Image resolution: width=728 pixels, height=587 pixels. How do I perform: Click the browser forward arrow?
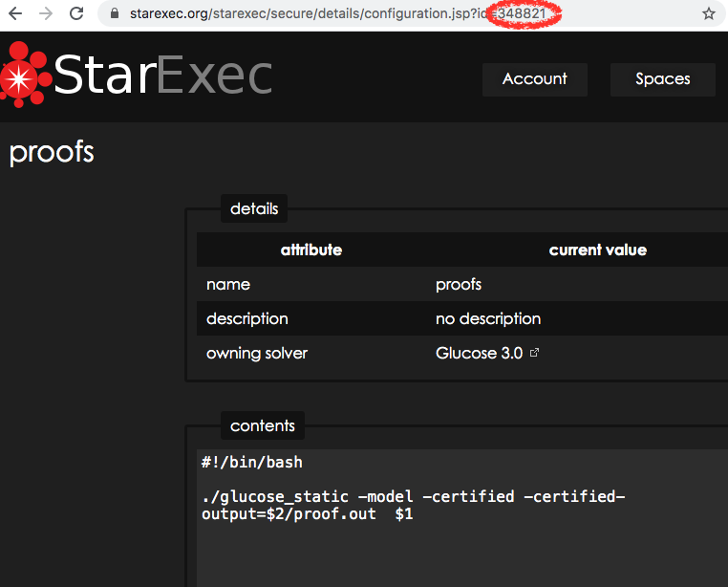click(x=46, y=14)
